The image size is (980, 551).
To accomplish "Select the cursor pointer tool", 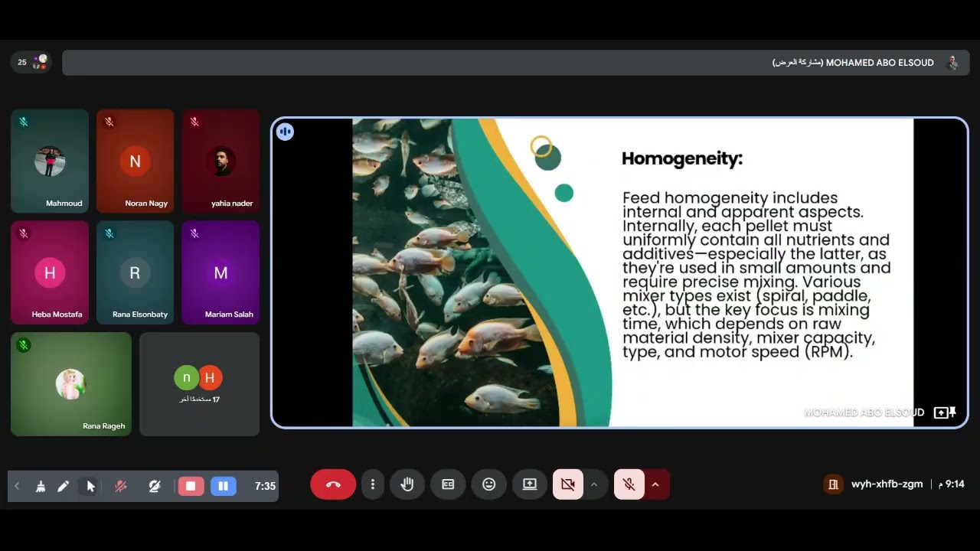I will (90, 486).
